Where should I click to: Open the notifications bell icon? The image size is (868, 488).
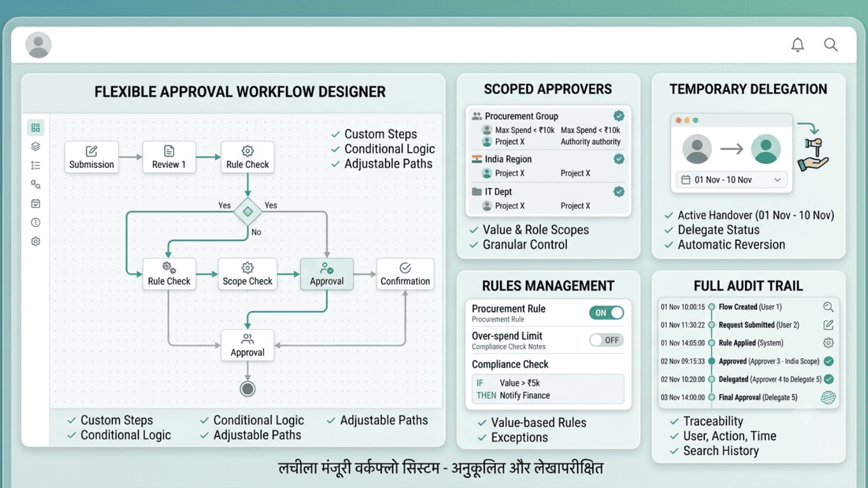coord(797,44)
